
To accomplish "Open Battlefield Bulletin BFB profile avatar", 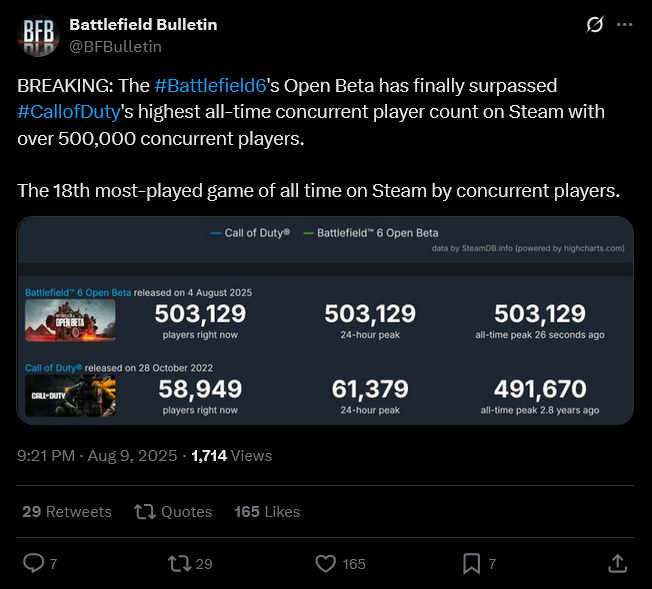I will click(x=38, y=35).
